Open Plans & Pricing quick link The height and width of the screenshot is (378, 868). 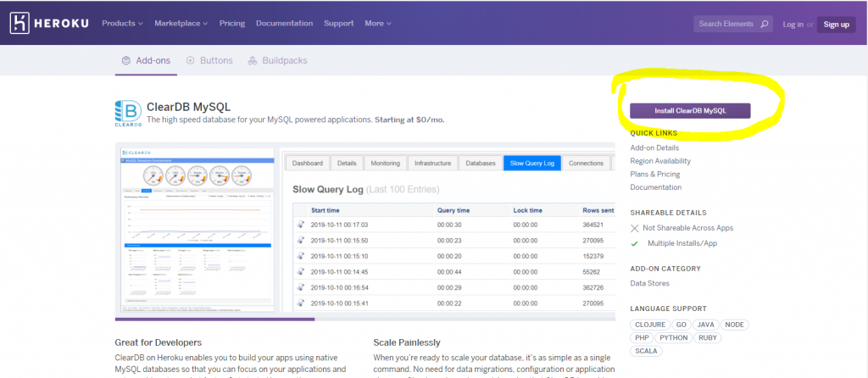tap(655, 175)
